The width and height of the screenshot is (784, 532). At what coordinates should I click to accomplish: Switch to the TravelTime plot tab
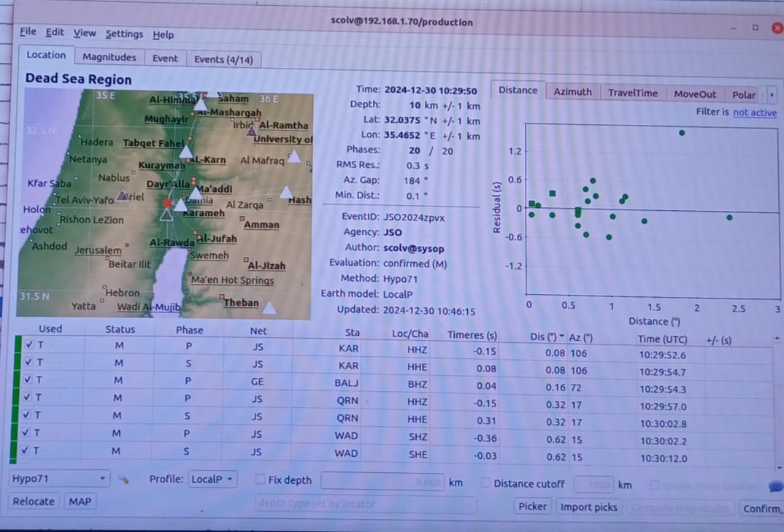tap(632, 93)
